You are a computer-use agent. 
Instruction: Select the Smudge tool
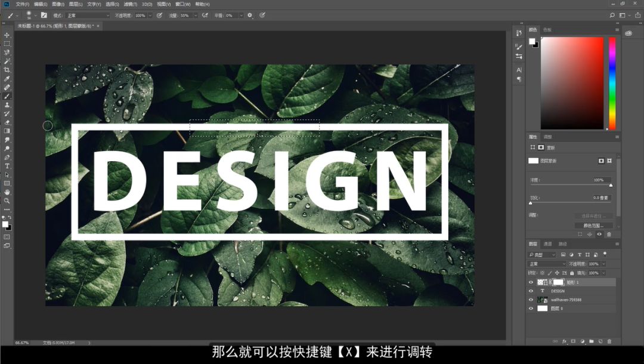(x=7, y=140)
